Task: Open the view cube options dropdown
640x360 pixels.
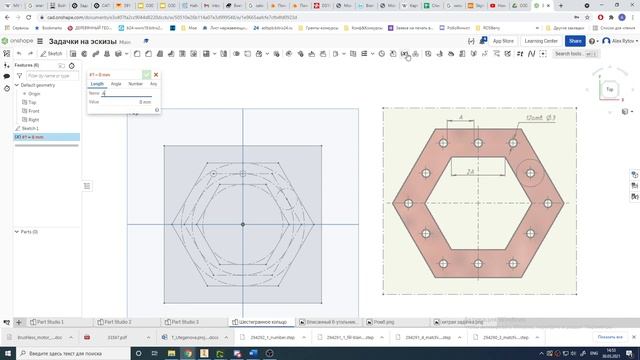Action: [627, 111]
